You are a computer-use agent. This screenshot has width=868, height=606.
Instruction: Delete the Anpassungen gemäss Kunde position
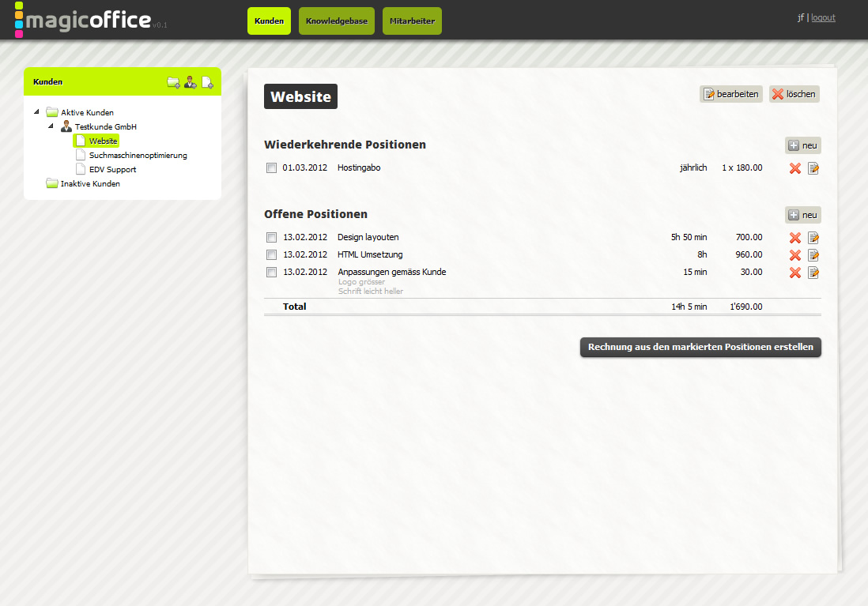click(x=795, y=273)
